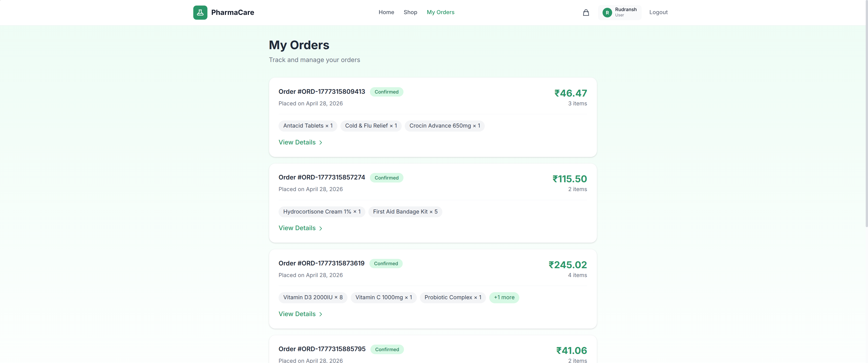Select the Antacid Tablets × 1 chip
The image size is (868, 363).
point(308,126)
